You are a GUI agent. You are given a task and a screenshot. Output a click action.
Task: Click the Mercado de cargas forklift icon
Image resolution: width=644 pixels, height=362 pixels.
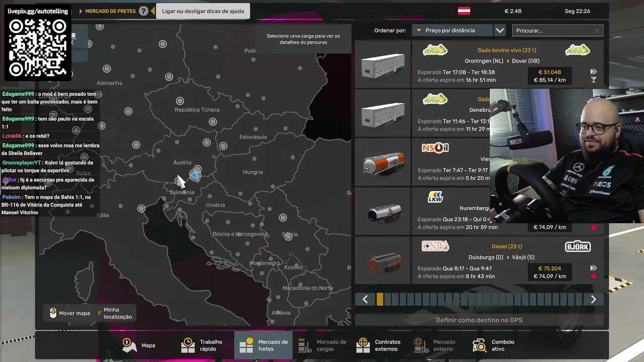304,345
